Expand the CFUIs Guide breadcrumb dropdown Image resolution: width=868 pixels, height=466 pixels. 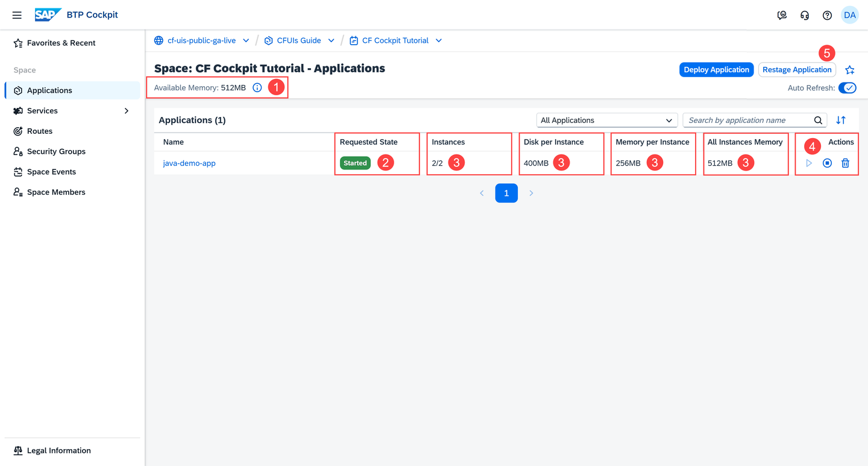tap(331, 40)
